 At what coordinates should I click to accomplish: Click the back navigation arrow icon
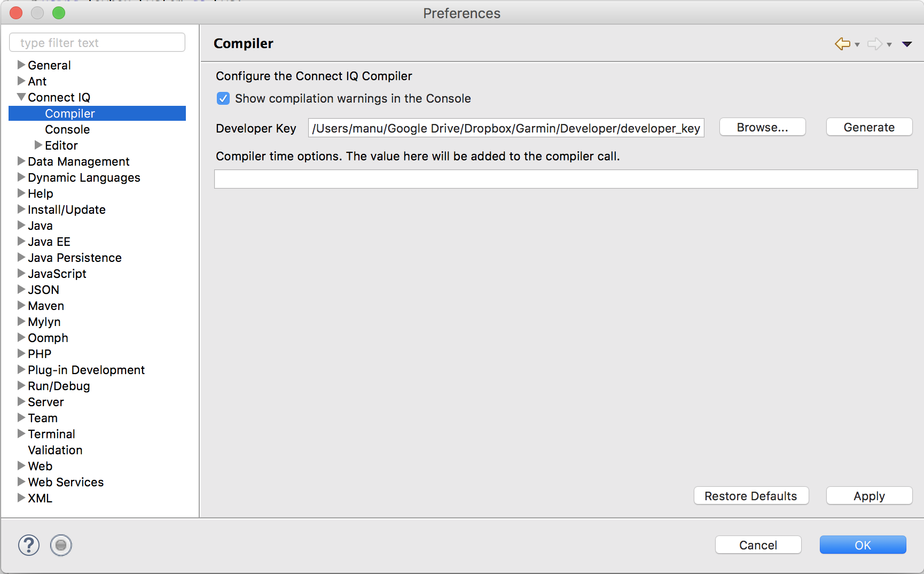coord(842,44)
